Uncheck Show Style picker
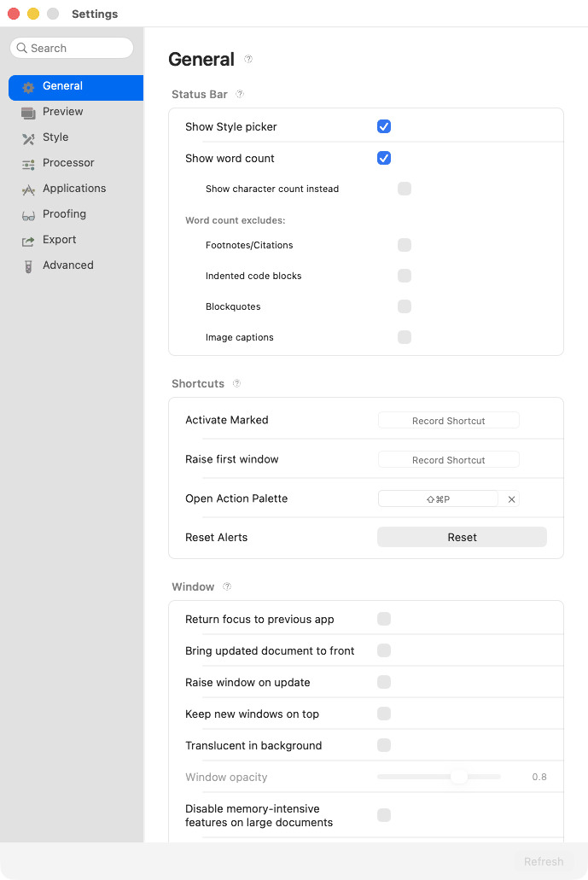This screenshot has width=588, height=880. tap(384, 126)
